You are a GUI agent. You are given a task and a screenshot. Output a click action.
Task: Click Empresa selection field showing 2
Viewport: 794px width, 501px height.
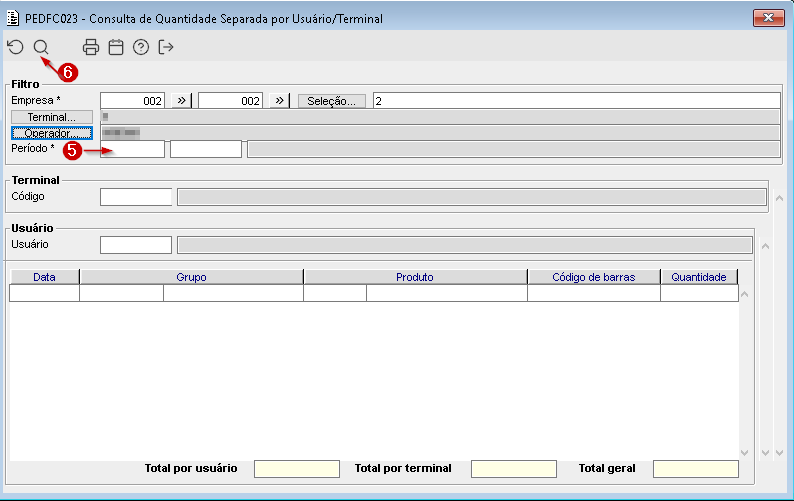[576, 100]
